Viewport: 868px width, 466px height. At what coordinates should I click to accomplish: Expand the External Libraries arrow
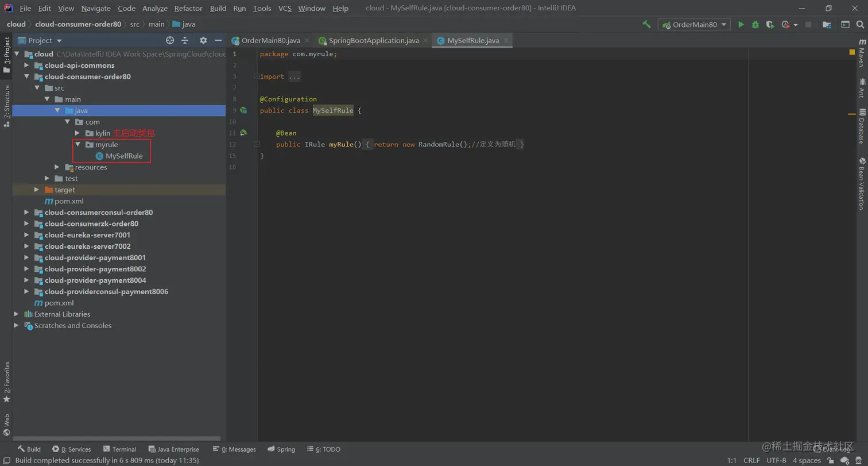tap(16, 314)
